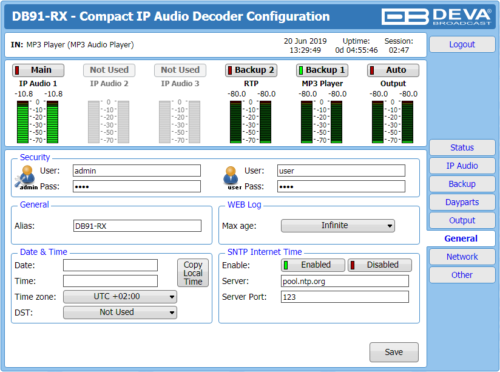Click the MP3 Player level meter
Screen dimensions: 500x372
tap(322, 122)
